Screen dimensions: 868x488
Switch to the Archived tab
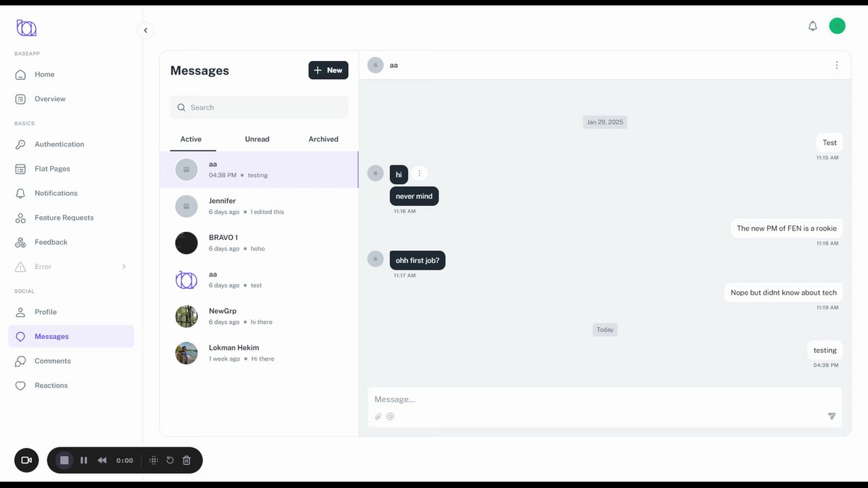click(323, 139)
